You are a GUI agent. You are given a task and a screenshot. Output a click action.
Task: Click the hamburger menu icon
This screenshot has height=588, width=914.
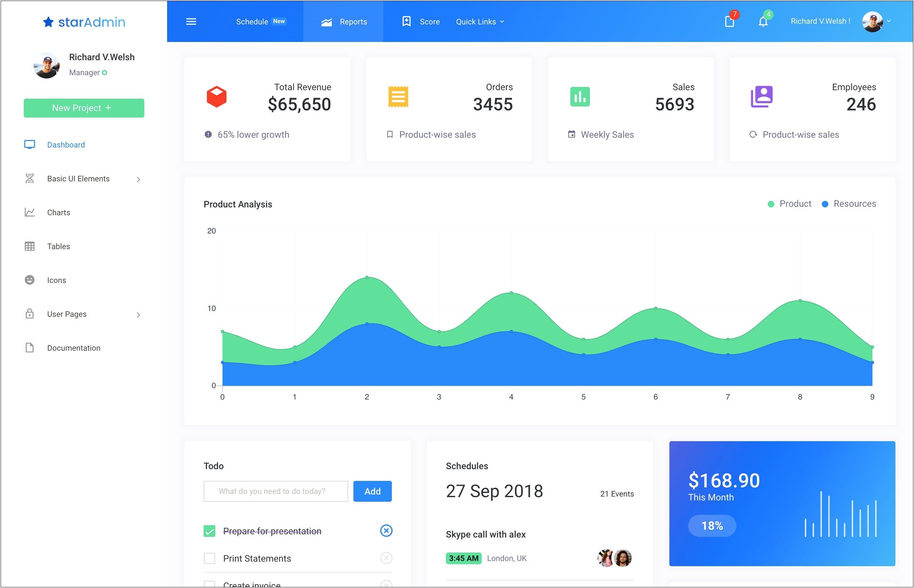pos(191,21)
